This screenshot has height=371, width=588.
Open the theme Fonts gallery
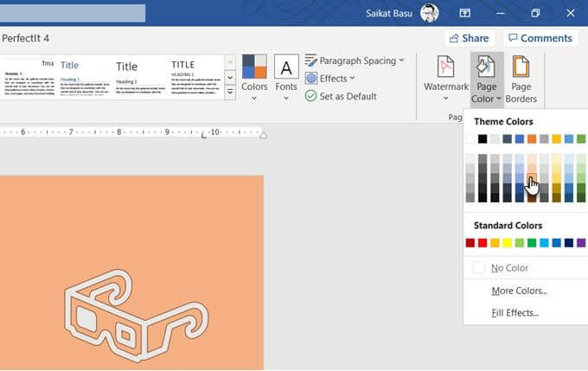[286, 78]
